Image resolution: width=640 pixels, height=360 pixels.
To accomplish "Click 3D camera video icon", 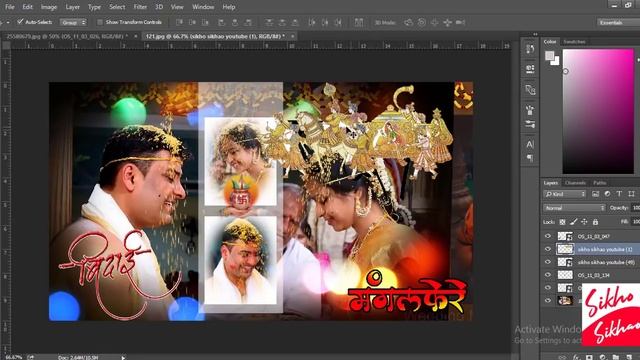I will pyautogui.click(x=460, y=22).
